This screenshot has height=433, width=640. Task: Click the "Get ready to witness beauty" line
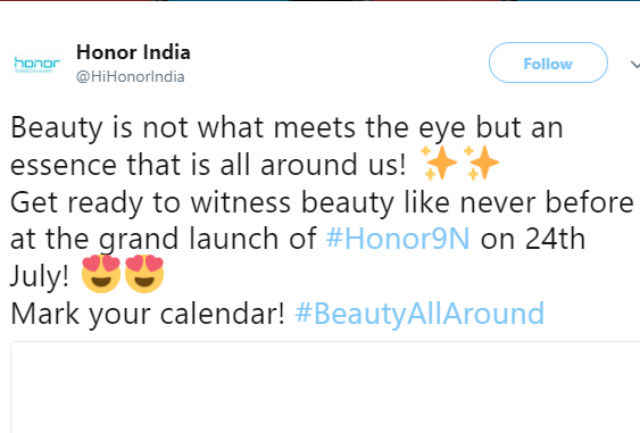pyautogui.click(x=202, y=203)
